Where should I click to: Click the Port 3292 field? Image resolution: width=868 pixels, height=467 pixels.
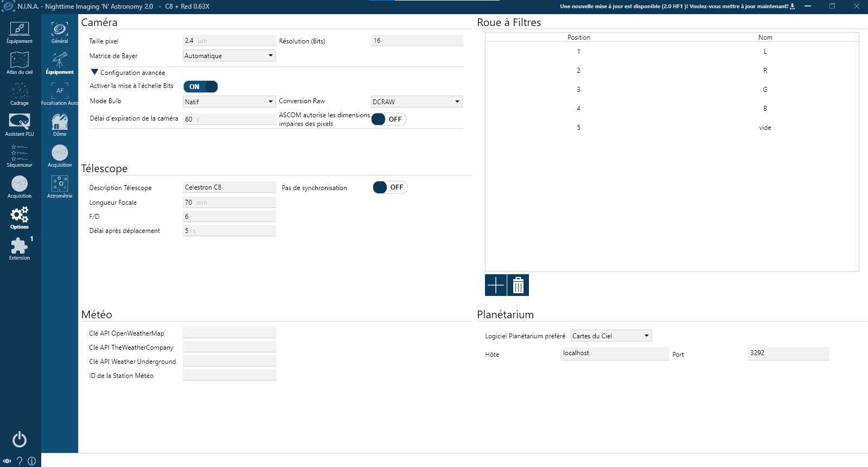(x=789, y=354)
